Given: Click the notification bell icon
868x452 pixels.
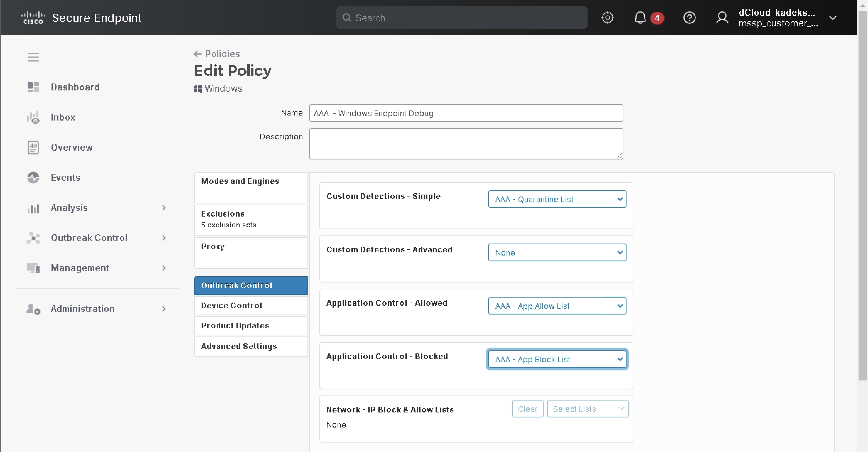Looking at the screenshot, I should pos(640,18).
